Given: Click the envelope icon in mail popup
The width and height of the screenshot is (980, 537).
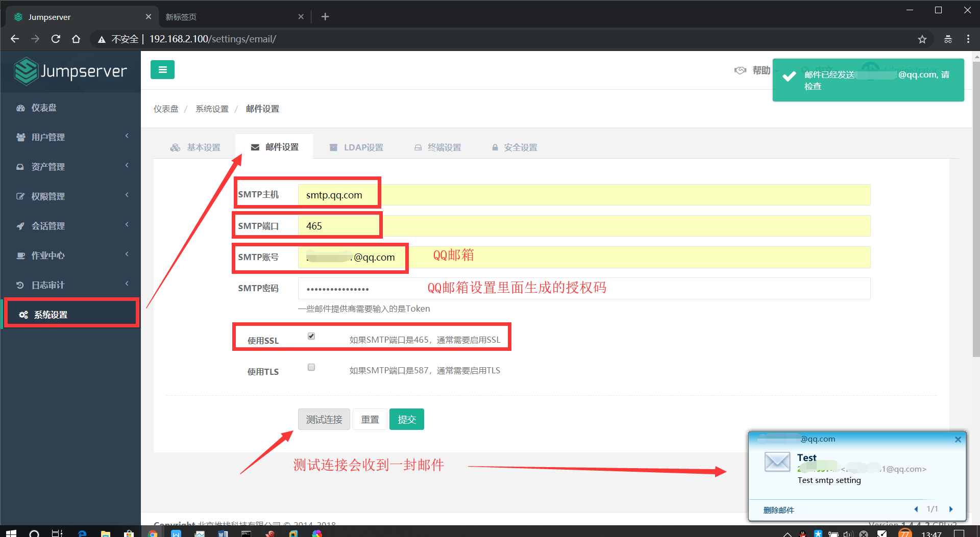Looking at the screenshot, I should (777, 462).
